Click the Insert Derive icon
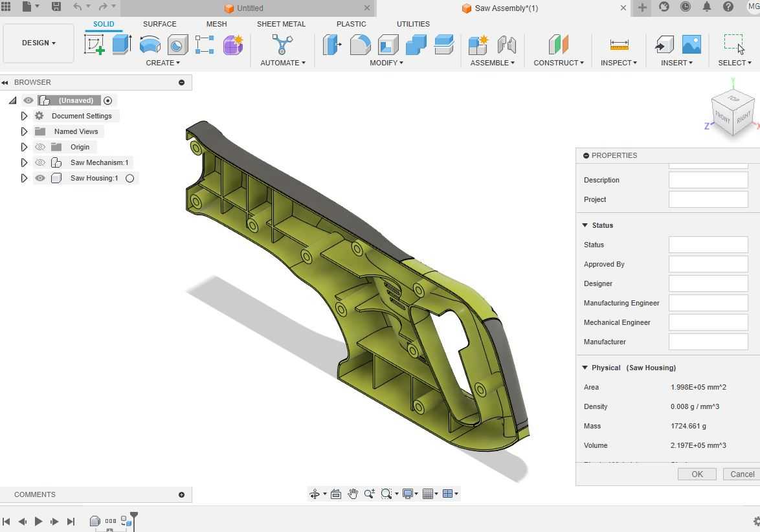760x532 pixels. [x=664, y=45]
